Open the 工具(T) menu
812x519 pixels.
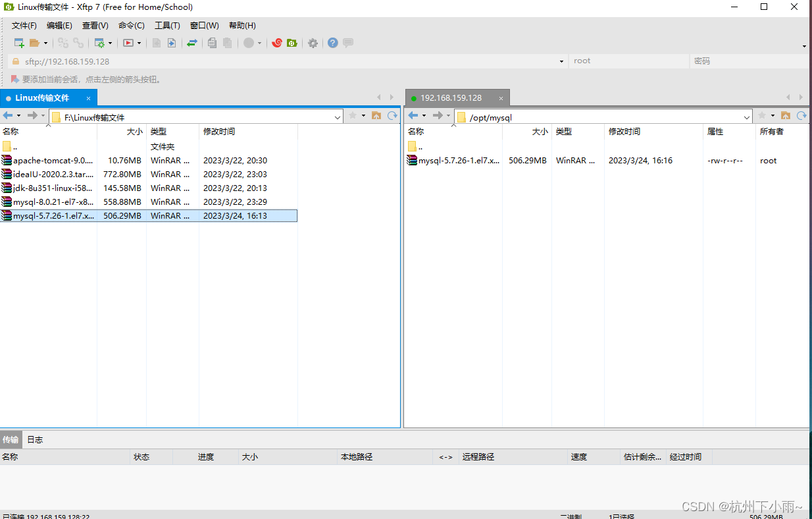(x=167, y=26)
